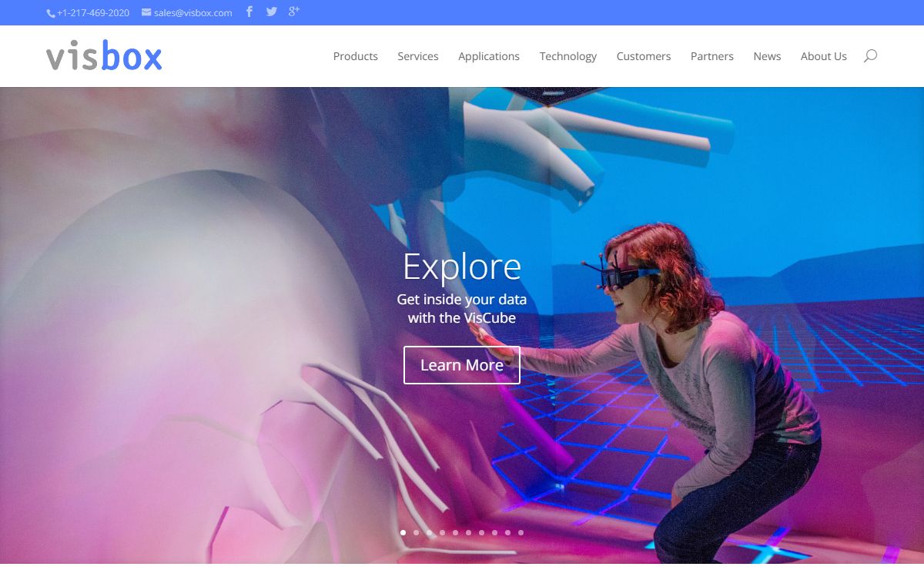Click the "Get inside your data" text
Viewport: 924px width, 570px height.
tap(462, 299)
